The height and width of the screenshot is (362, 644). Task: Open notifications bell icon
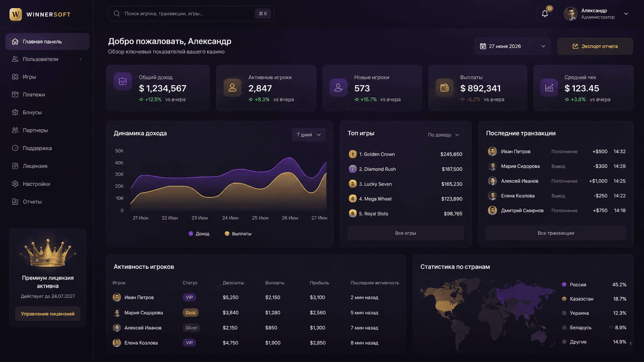(x=545, y=14)
